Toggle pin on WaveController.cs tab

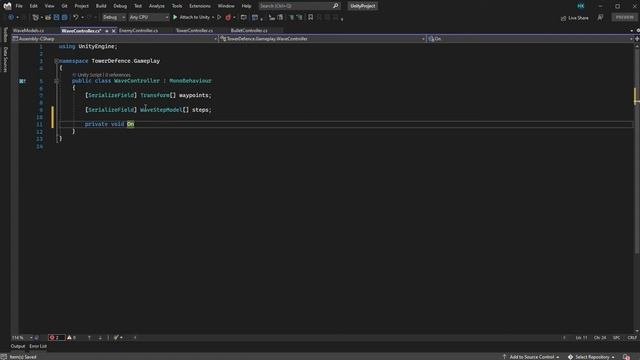(107, 31)
